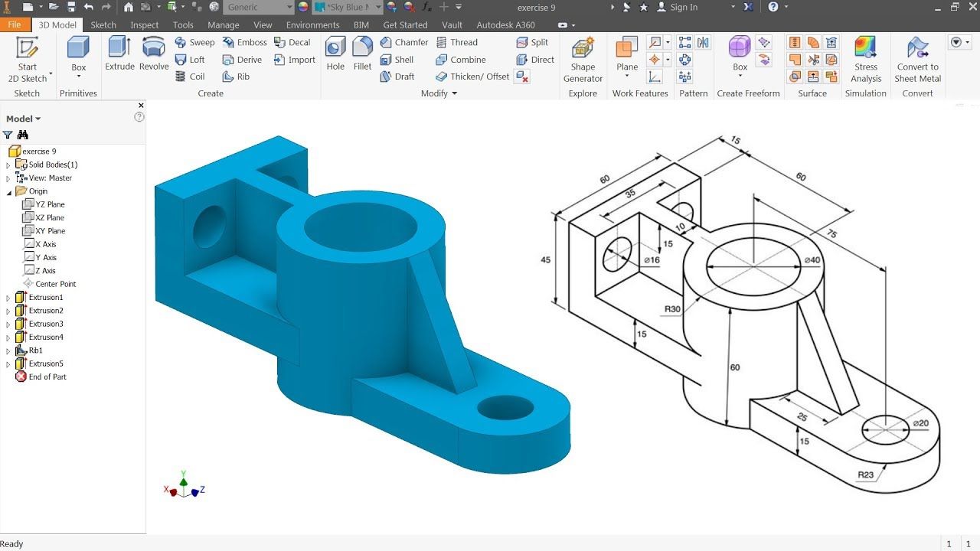Screen dimensions: 980x551
Task: Start a 2D Sketch
Action: 28,60
